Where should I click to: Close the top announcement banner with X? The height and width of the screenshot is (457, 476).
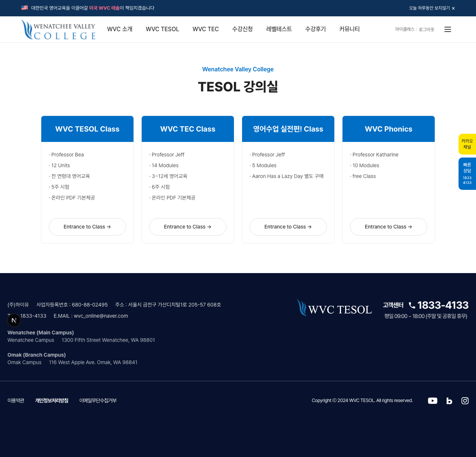453,8
